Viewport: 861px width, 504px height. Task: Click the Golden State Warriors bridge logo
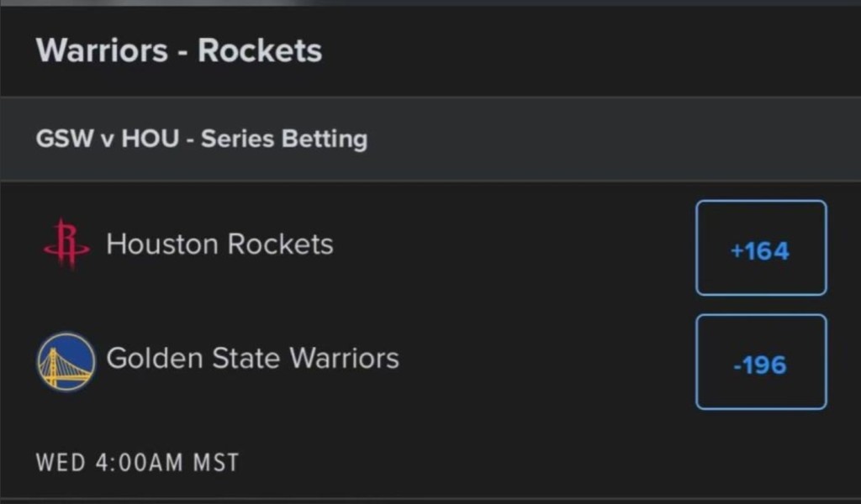66,361
